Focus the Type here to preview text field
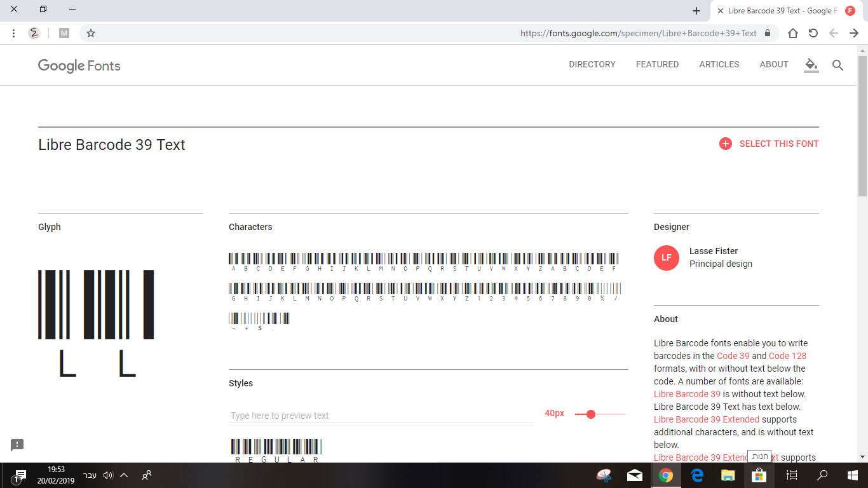This screenshot has height=488, width=868. pos(381,416)
